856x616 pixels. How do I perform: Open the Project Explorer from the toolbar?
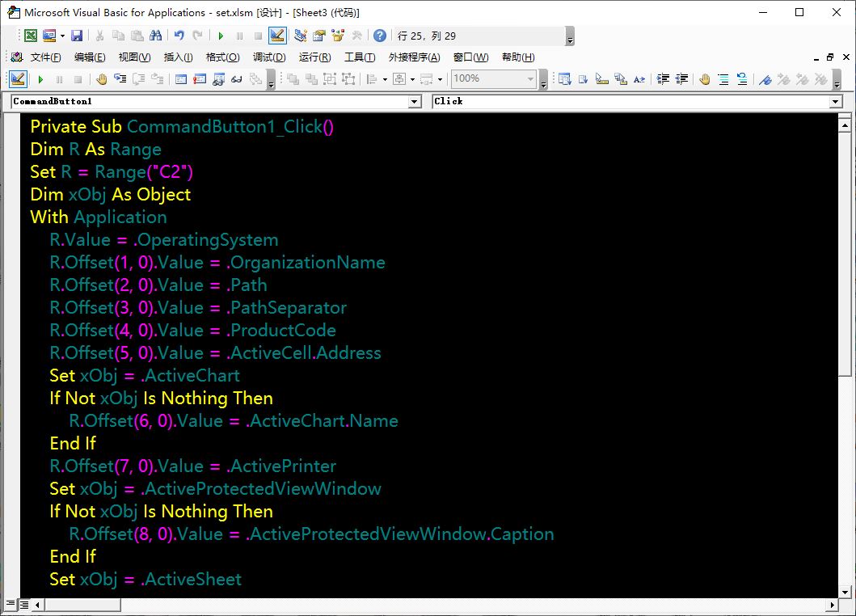coord(301,36)
